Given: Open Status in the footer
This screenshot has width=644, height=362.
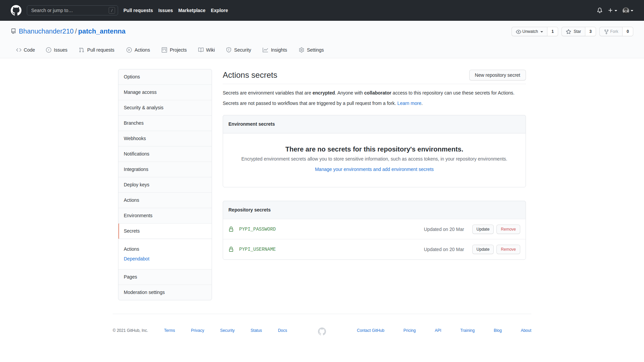Looking at the screenshot, I should [x=256, y=330].
